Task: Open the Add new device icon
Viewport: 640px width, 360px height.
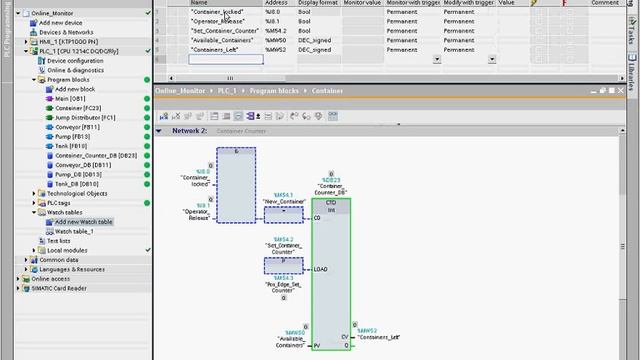Action: (34, 23)
